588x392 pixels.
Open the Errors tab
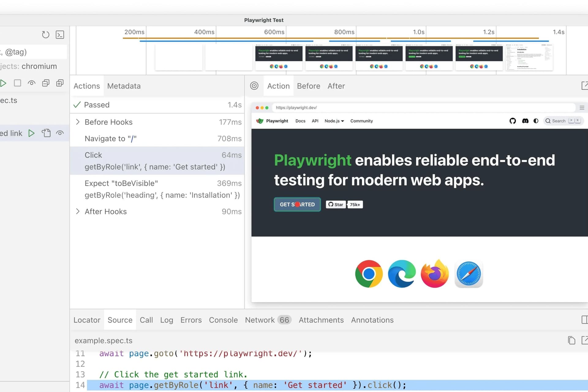coord(191,320)
